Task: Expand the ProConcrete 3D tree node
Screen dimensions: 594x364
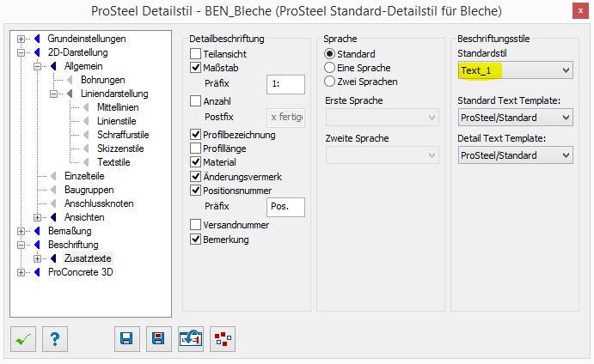Action: tap(21, 272)
